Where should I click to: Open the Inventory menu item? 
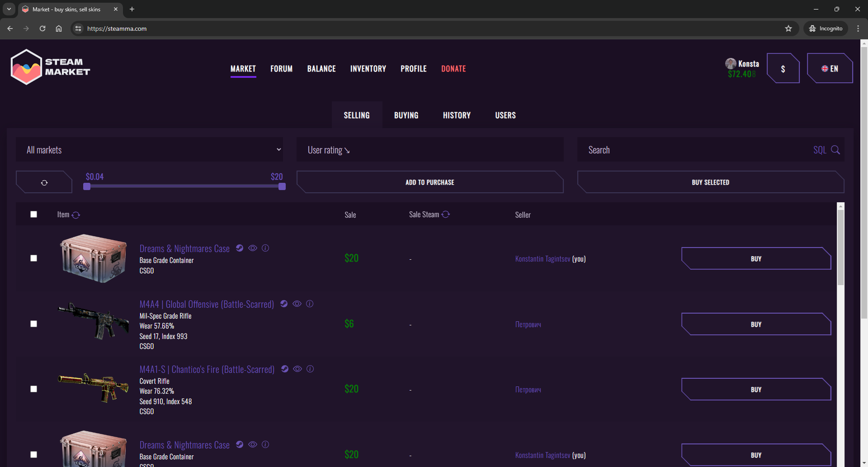click(368, 69)
